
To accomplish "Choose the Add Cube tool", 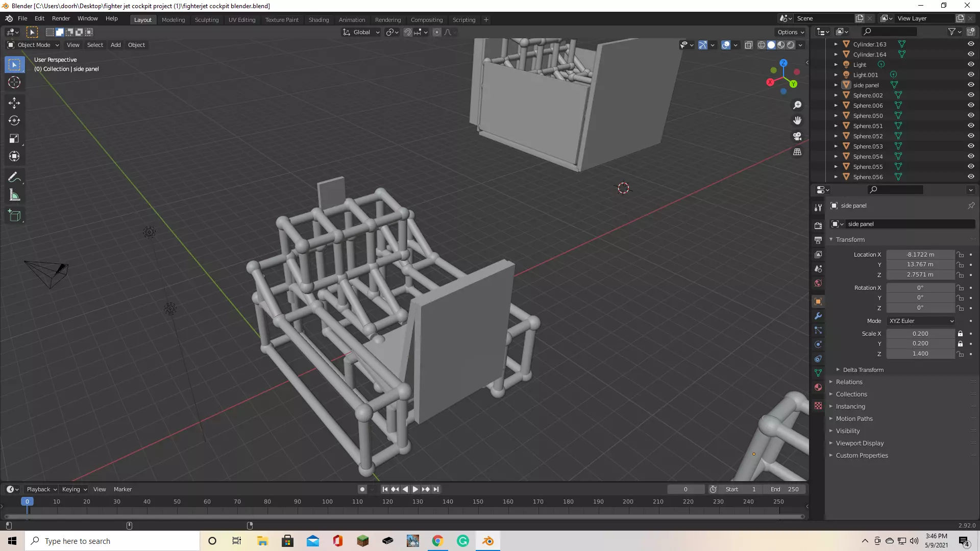I will coord(14,216).
